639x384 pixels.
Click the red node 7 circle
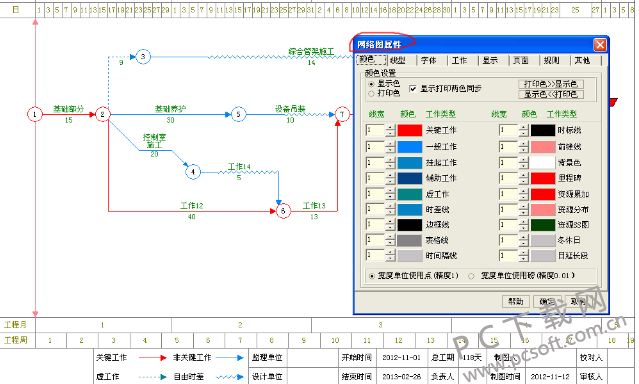(342, 114)
